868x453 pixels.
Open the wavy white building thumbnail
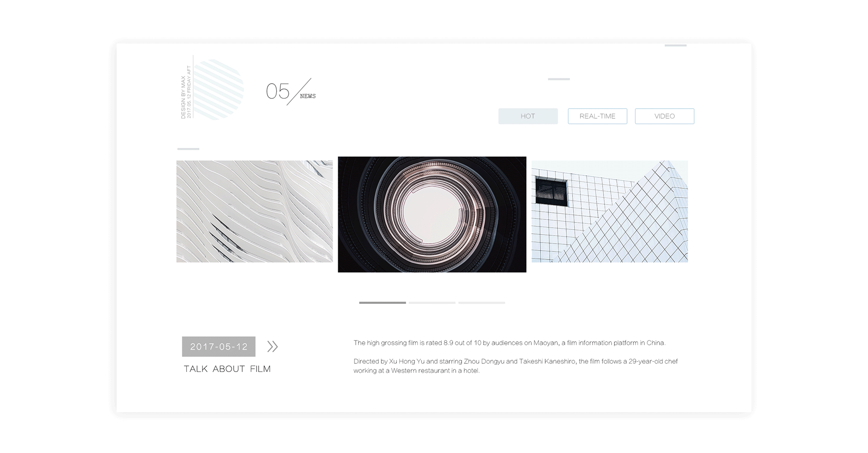coord(255,211)
